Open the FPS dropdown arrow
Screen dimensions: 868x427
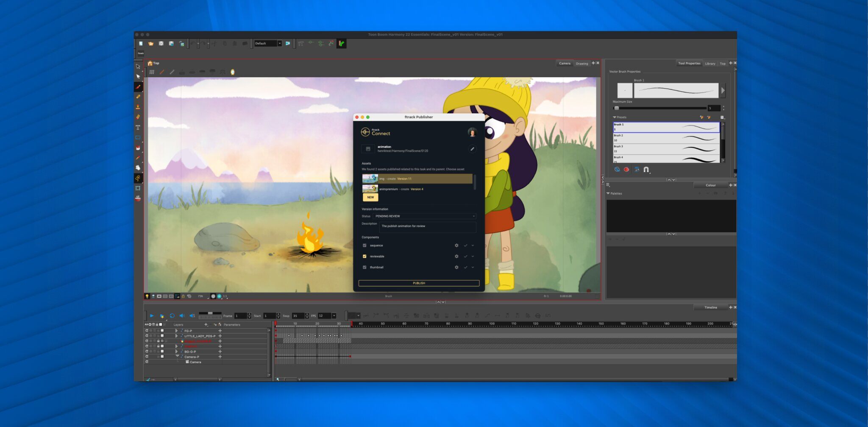pyautogui.click(x=334, y=316)
